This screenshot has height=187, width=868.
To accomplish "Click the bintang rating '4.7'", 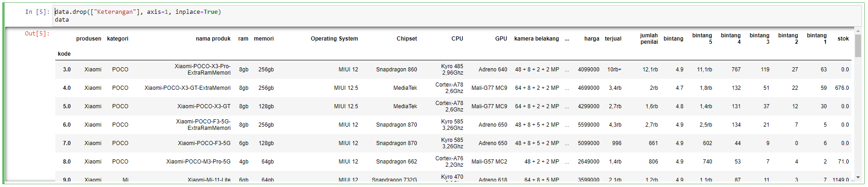I will pyautogui.click(x=679, y=88).
